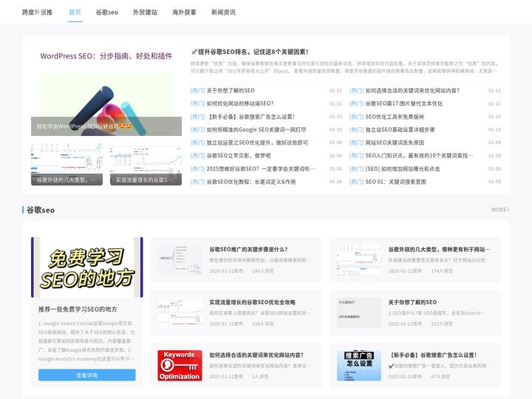Open the 谷歌seo navigation tab
Screen dimensions: 532x399
pyautogui.click(x=107, y=13)
